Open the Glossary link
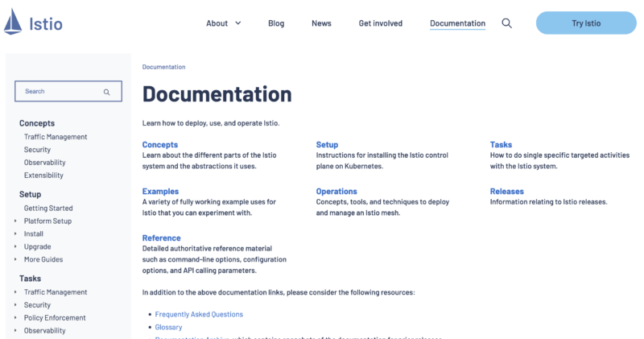 pyautogui.click(x=168, y=327)
